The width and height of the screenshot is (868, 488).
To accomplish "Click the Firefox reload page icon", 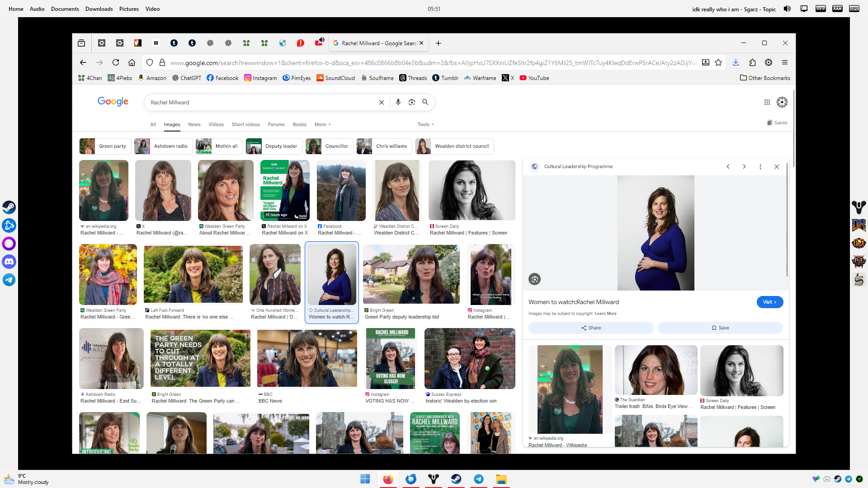I will pos(116,62).
